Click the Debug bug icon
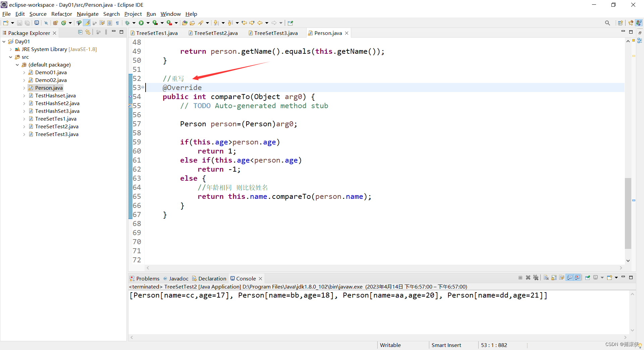This screenshot has width=644, height=350. (x=127, y=23)
